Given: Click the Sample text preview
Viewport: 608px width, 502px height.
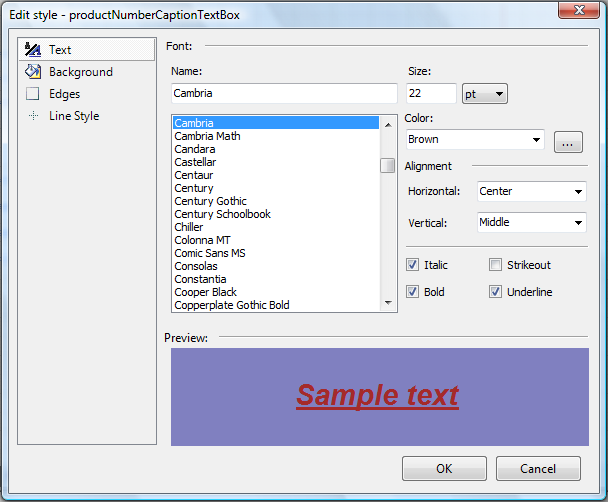Looking at the screenshot, I should 378,396.
